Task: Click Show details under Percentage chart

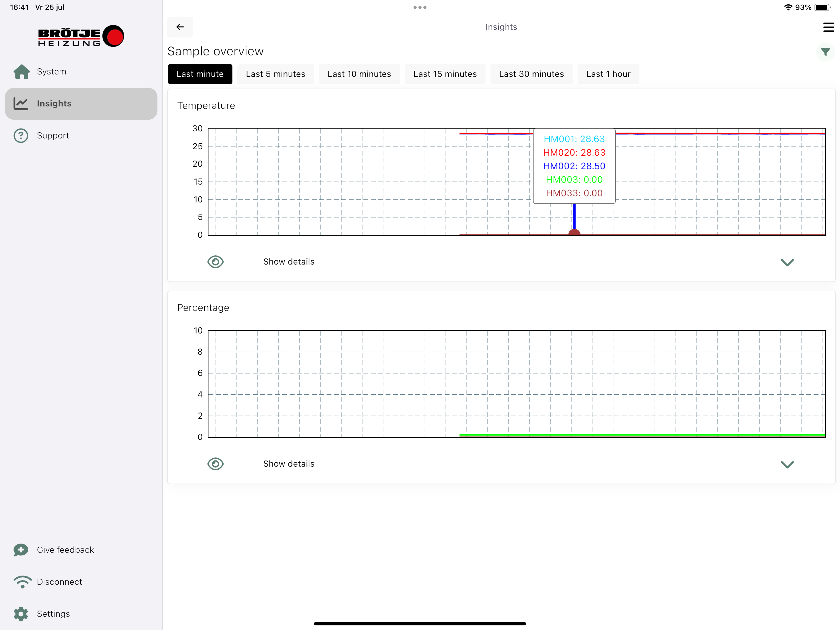Action: (x=289, y=464)
